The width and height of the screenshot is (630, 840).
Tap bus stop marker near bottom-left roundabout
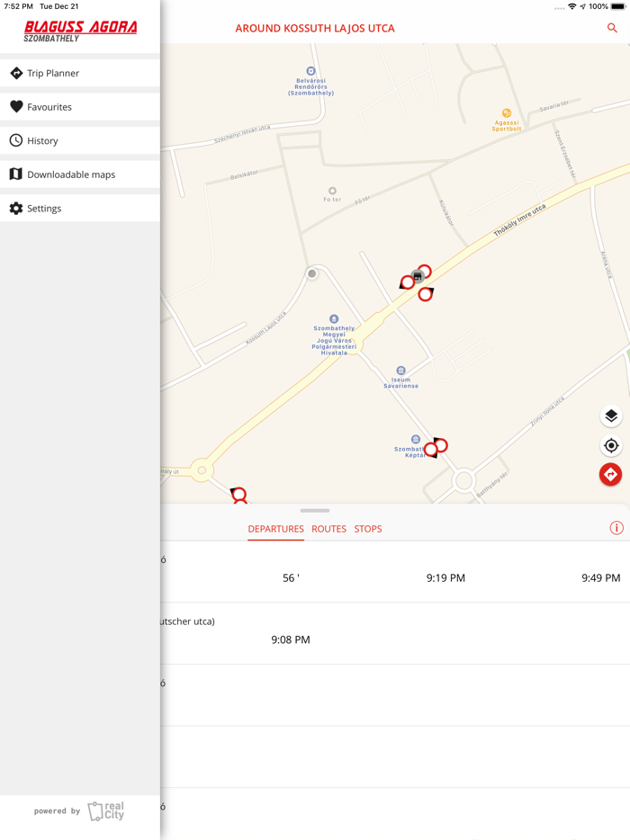pos(239,494)
